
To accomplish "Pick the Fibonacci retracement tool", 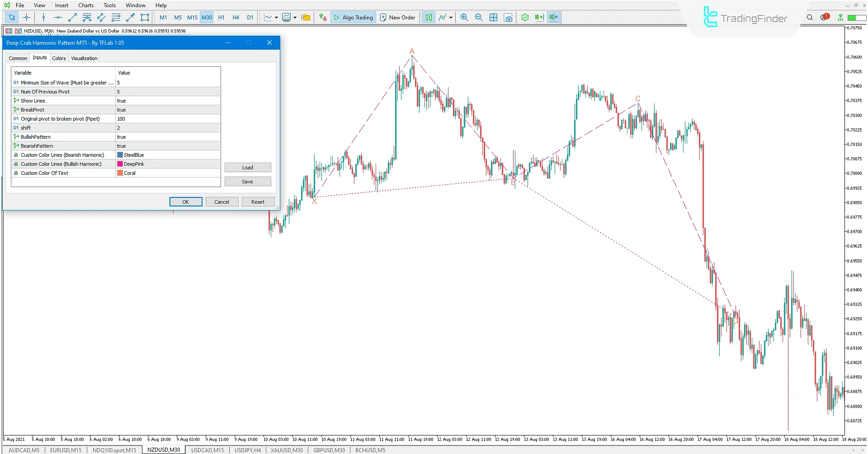I will (x=116, y=17).
